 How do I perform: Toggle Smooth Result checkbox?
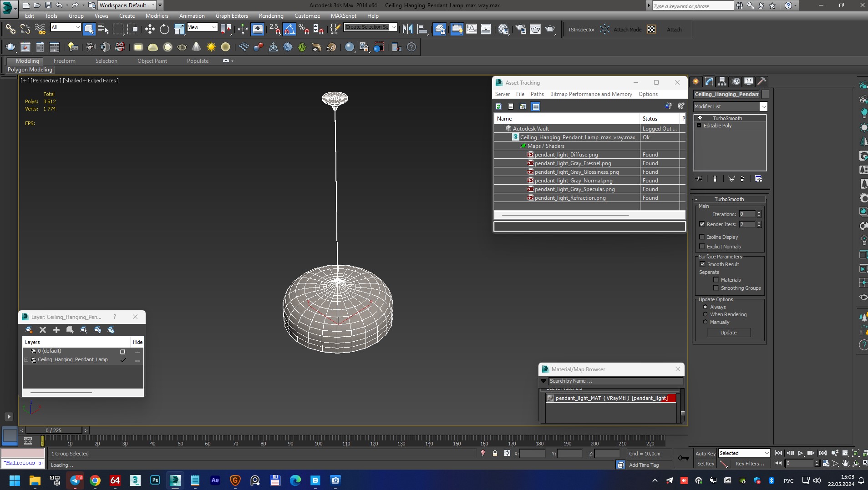tap(702, 264)
